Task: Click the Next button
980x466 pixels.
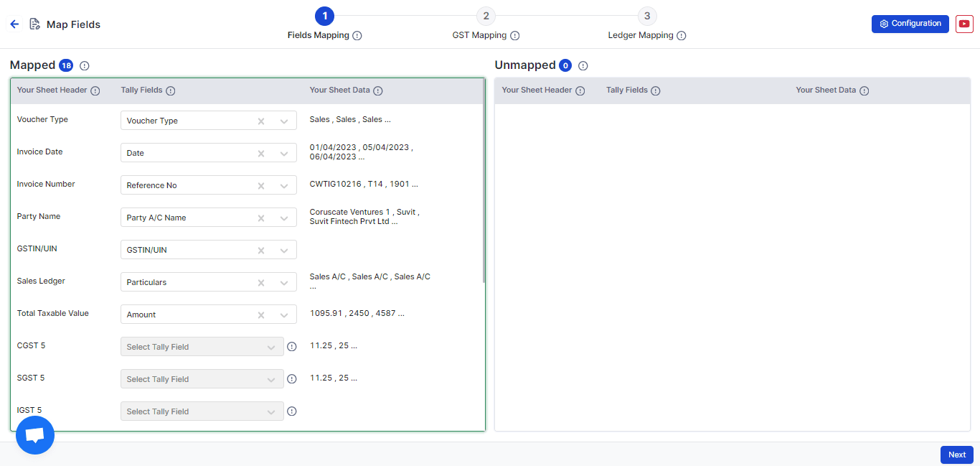Action: click(x=957, y=455)
